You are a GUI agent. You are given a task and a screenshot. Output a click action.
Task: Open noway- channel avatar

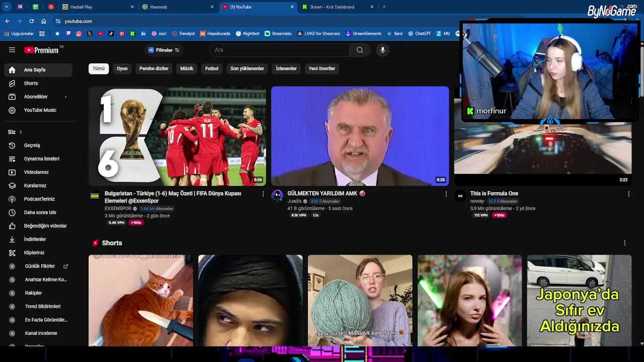[460, 196]
